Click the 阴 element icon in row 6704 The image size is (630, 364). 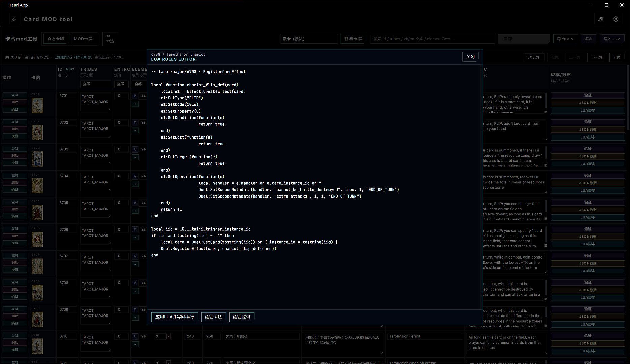pyautogui.click(x=135, y=176)
